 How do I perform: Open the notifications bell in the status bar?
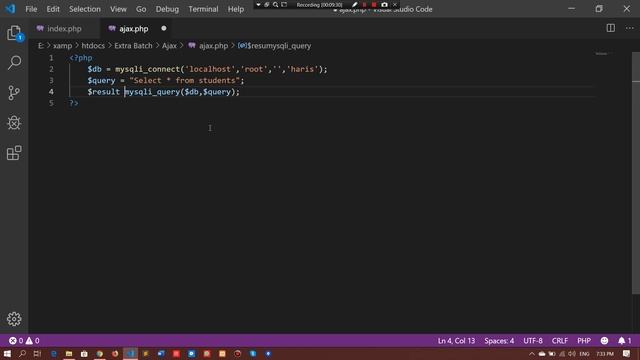[x=624, y=340]
